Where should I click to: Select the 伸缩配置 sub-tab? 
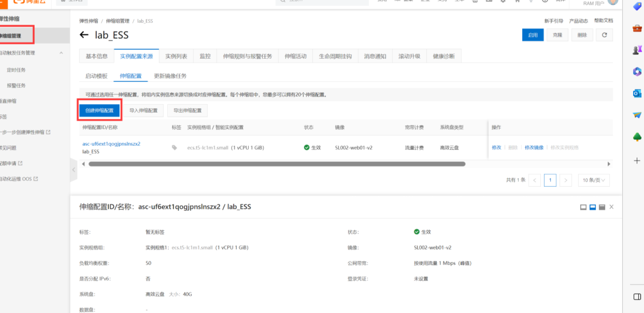[130, 76]
